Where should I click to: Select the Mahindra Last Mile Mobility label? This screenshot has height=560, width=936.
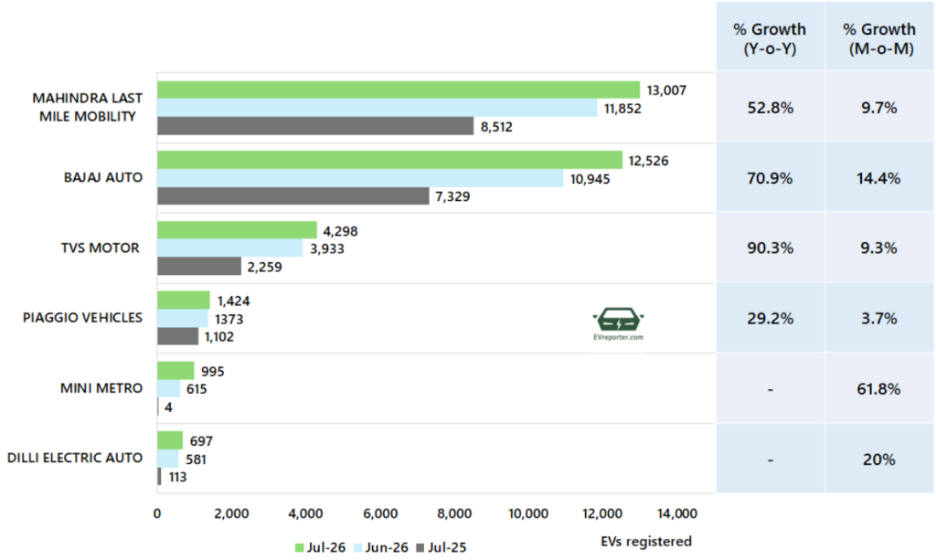[x=87, y=108]
